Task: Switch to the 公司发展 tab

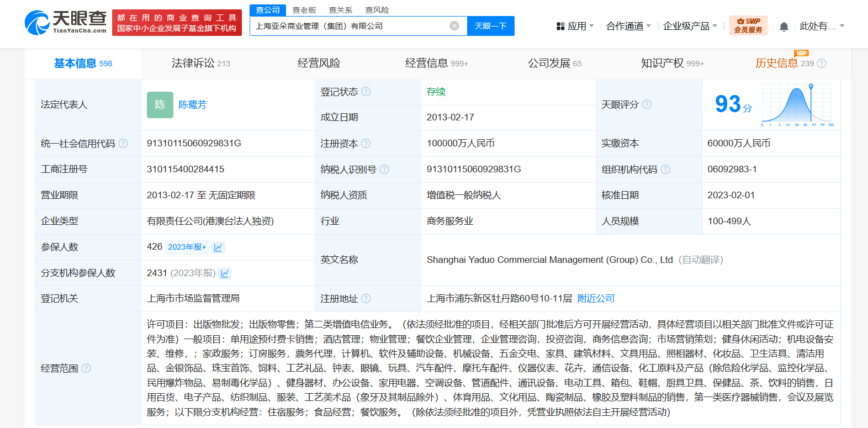Action: (x=554, y=64)
